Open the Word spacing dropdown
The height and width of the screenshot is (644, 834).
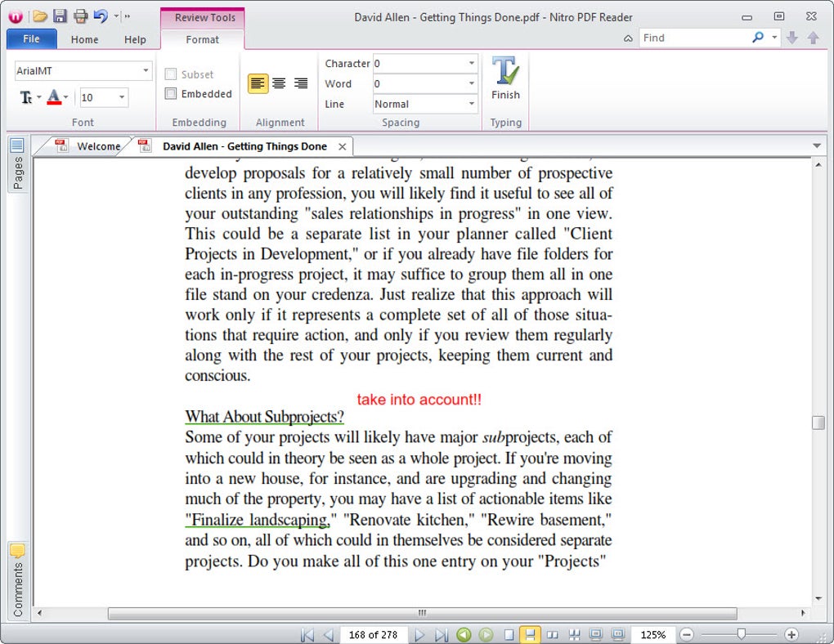[471, 83]
